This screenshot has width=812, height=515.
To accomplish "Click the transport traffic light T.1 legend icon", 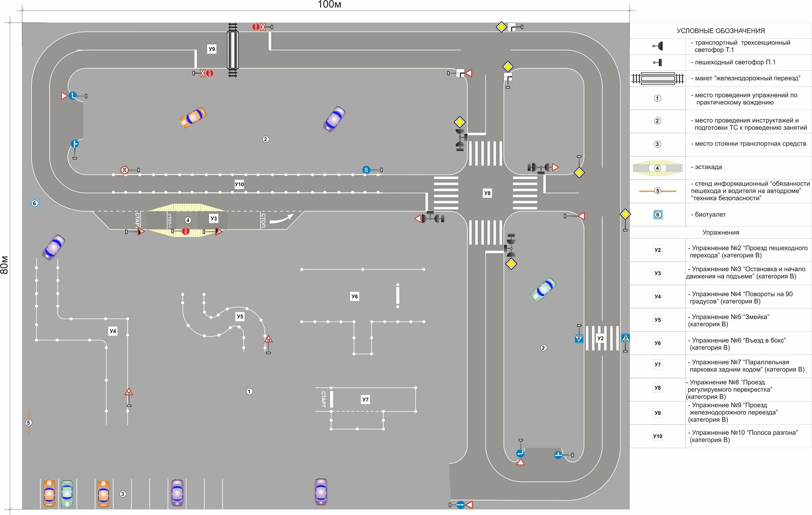I will [658, 46].
